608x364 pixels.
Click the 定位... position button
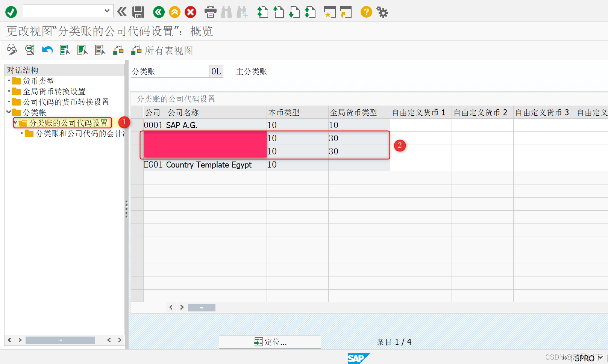coord(270,342)
